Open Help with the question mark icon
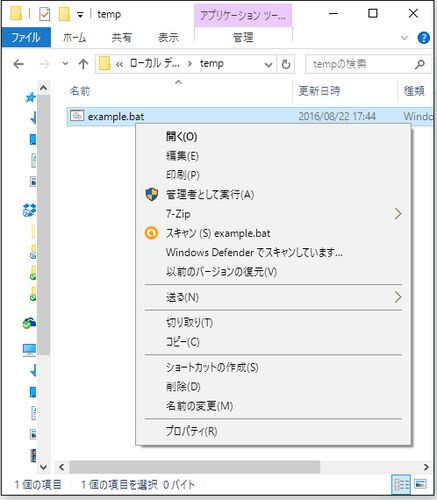437x500 pixels. click(423, 38)
